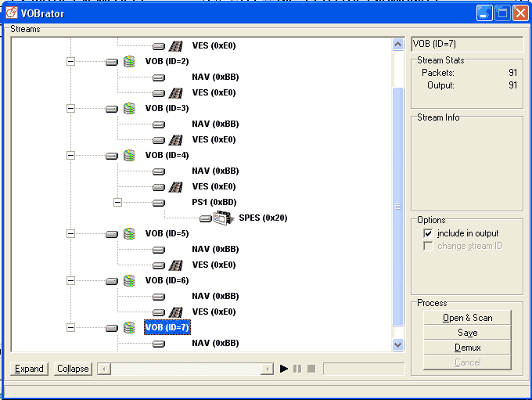Collapse the VOB (ID=2) tree node
532x400 pixels.
pos(70,62)
